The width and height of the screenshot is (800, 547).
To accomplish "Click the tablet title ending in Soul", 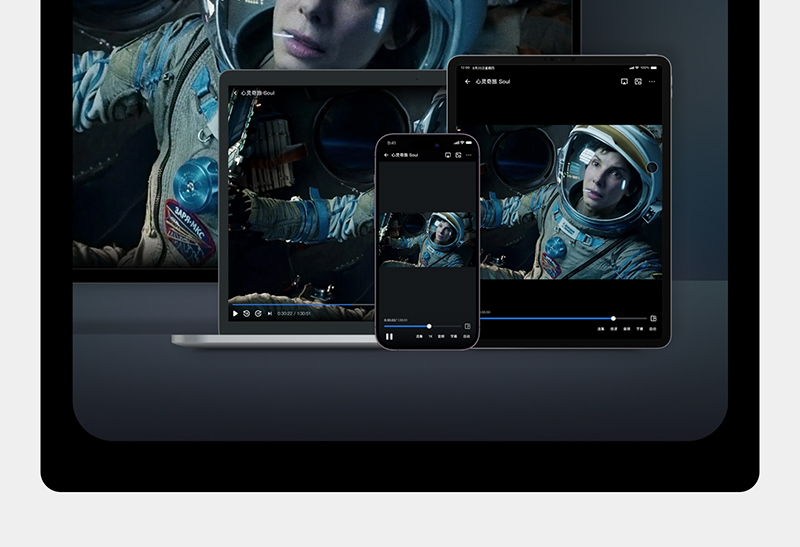I will 493,82.
